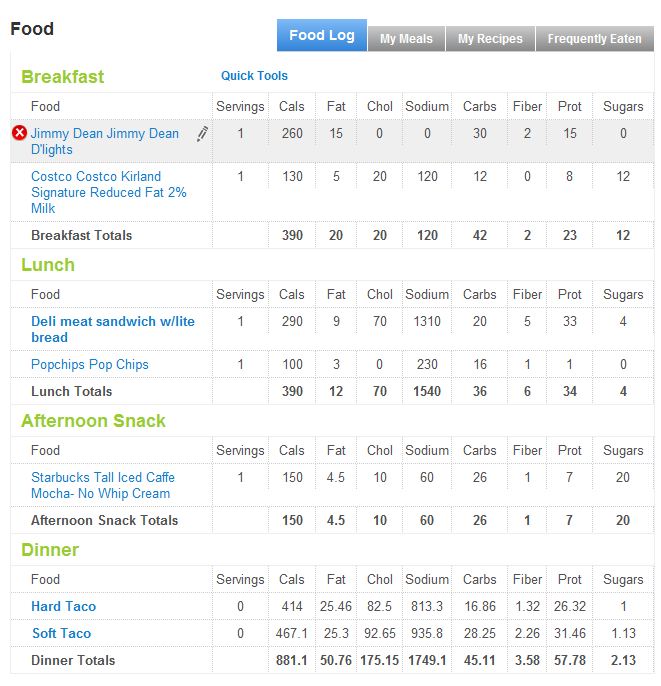Go to the Frequently Eaten tab
The image size is (661, 686).
(594, 39)
